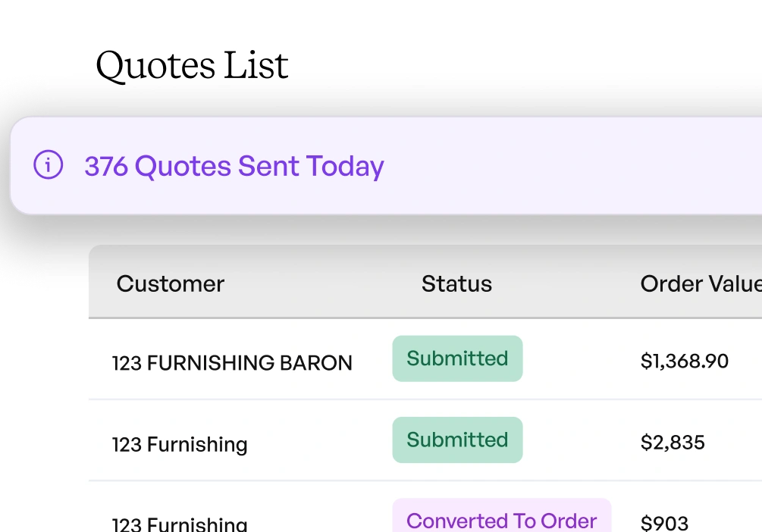Click Submitted badge in the FURNISHING BARON row
Image resolution: width=762 pixels, height=532 pixels.
coord(457,358)
